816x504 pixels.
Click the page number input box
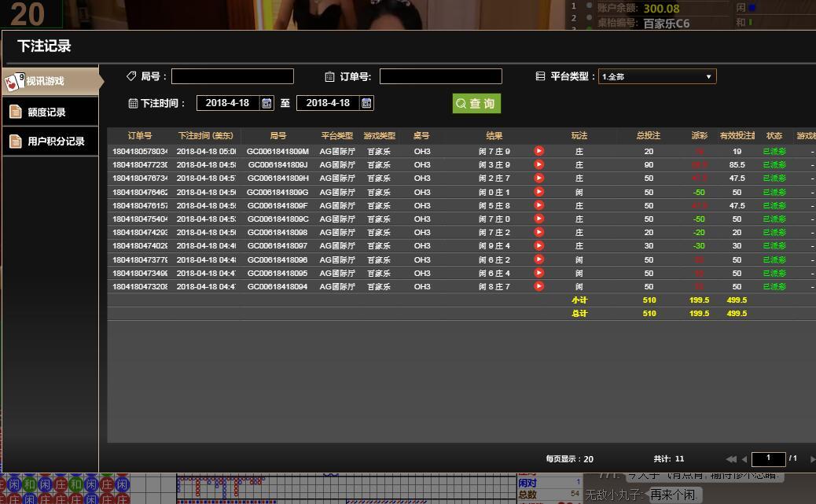coord(768,459)
